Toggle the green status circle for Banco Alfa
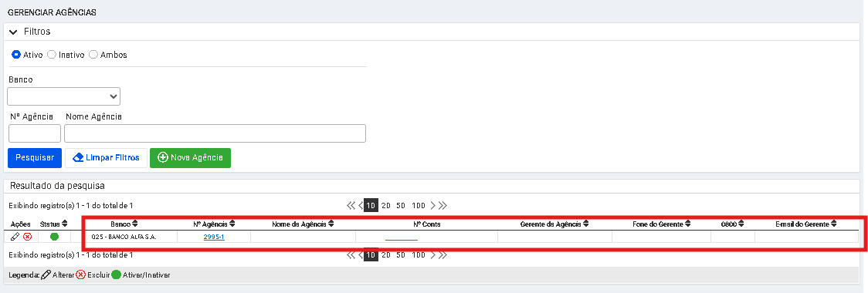The width and height of the screenshot is (868, 293). click(x=54, y=237)
